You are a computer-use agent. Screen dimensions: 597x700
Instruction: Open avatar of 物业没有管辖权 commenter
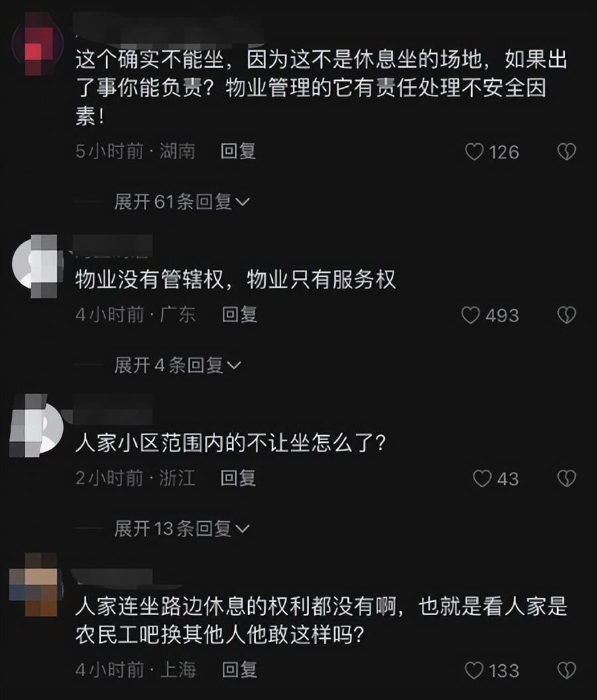37,265
